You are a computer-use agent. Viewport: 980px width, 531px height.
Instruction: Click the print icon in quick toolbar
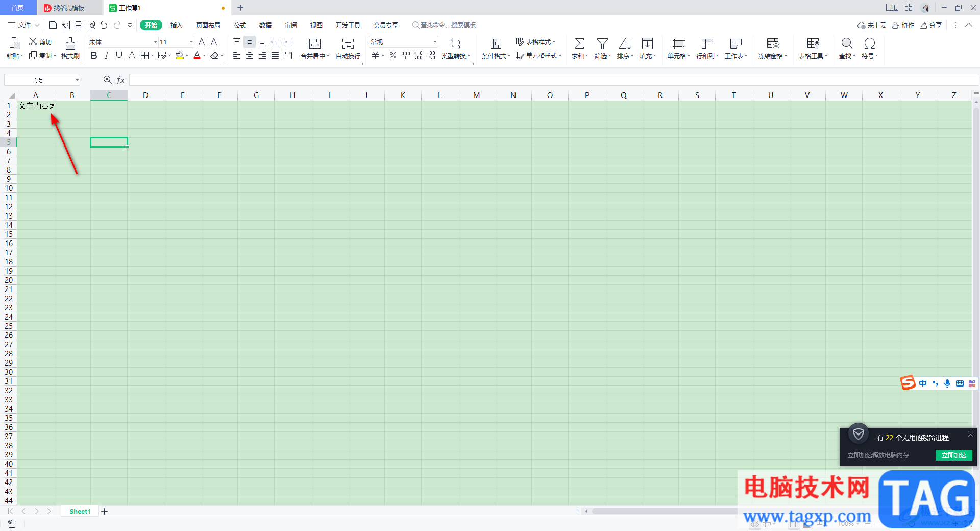[78, 25]
